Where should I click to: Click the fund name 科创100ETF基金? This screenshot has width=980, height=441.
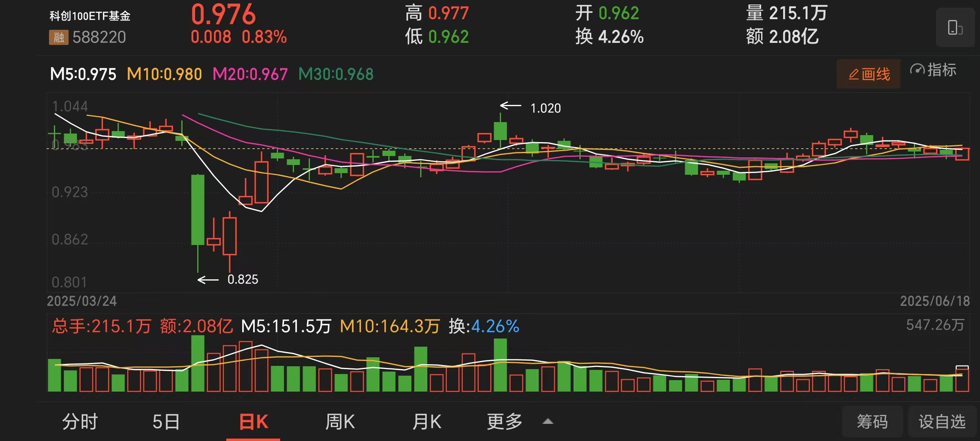90,16
